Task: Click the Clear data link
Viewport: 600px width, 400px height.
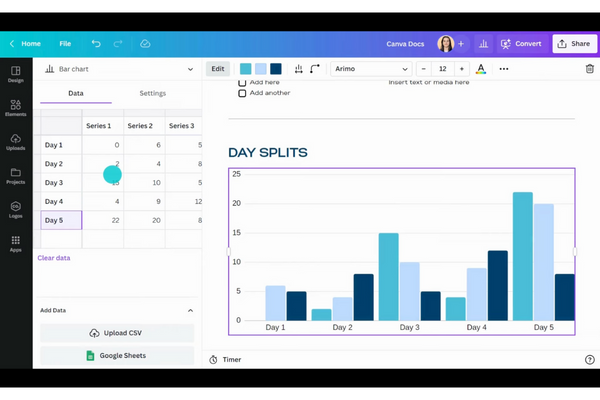Action: [54, 258]
